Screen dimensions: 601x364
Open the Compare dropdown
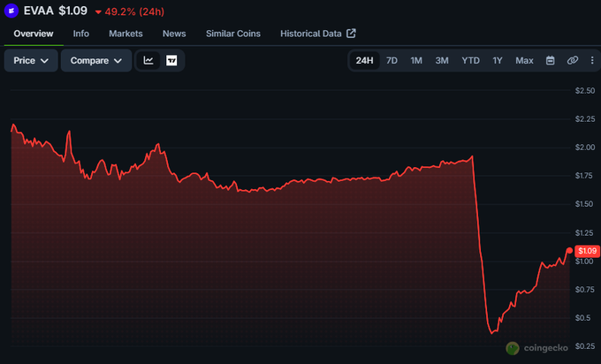[x=96, y=61]
